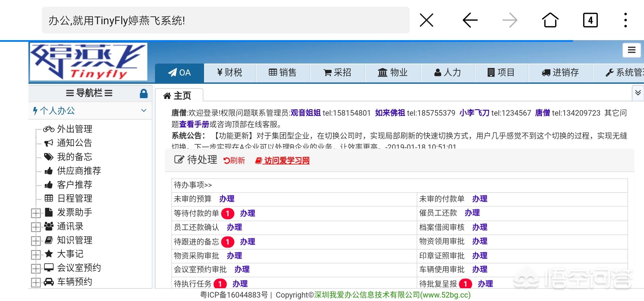The width and height of the screenshot is (644, 301).
Task: Select the 主页 tab
Action: point(179,96)
